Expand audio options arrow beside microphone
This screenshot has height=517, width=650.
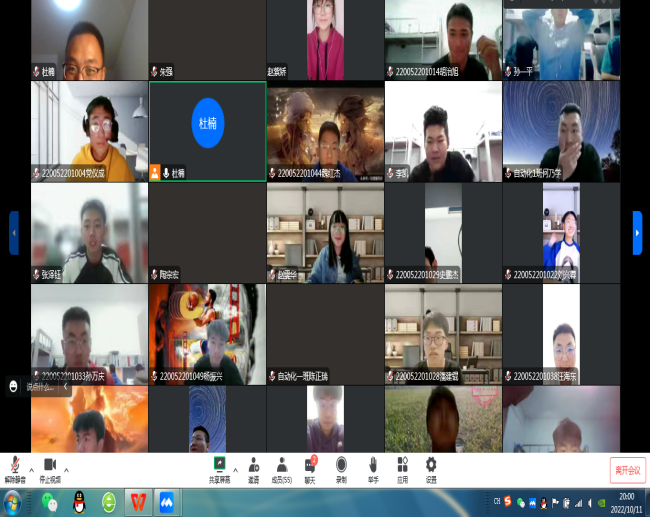click(x=31, y=468)
